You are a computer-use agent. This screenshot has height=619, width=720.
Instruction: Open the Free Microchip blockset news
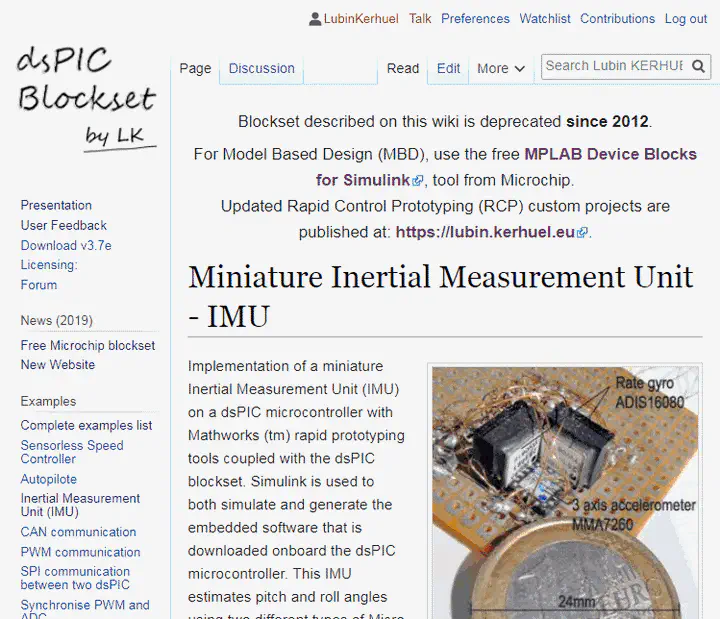88,345
